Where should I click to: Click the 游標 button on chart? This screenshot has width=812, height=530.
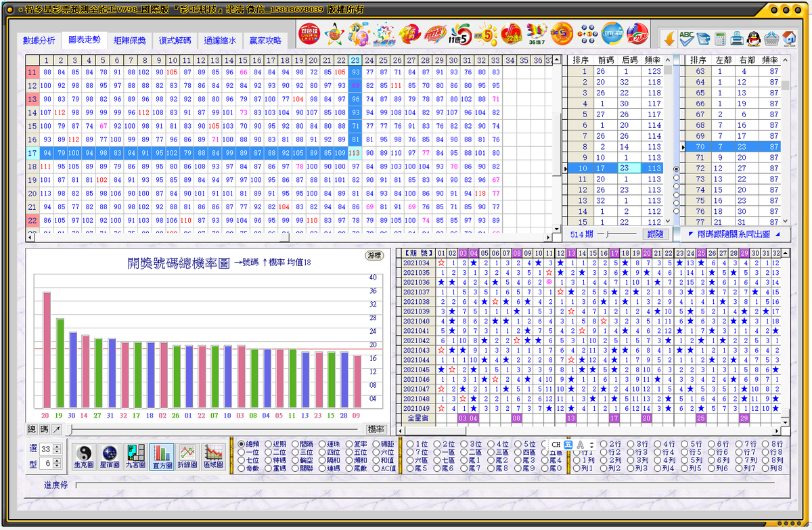(x=374, y=256)
